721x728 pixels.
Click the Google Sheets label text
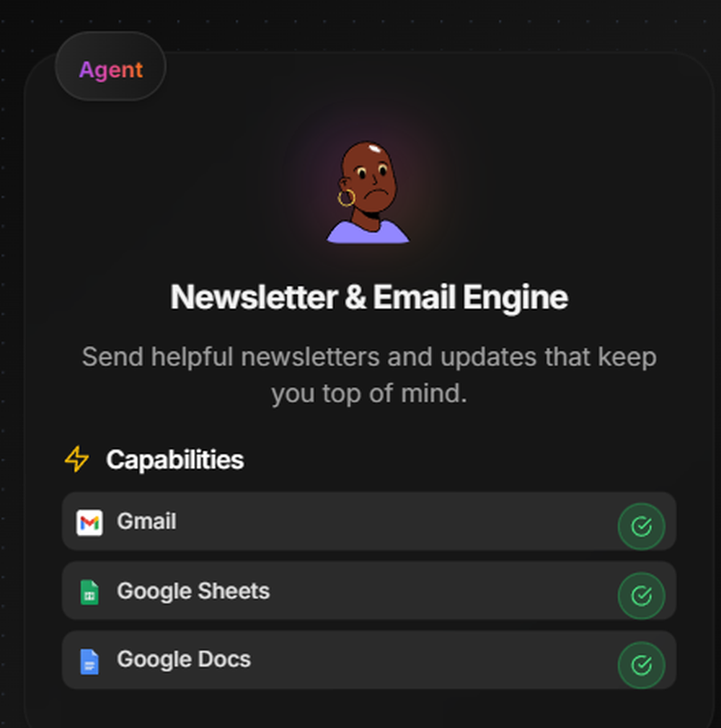point(193,591)
